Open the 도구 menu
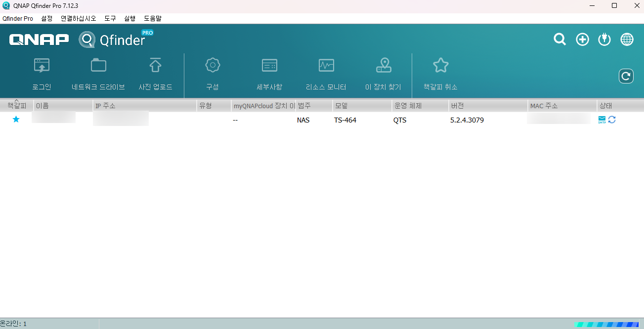Screen dimensions: 644x329 [110, 18]
